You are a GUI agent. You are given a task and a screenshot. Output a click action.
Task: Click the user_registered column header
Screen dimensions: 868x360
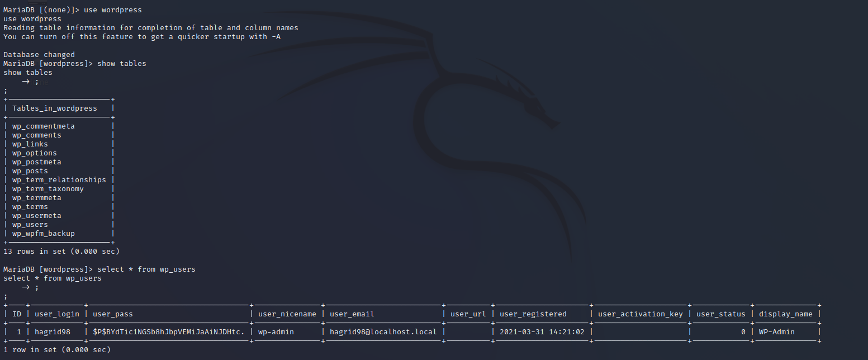point(533,314)
